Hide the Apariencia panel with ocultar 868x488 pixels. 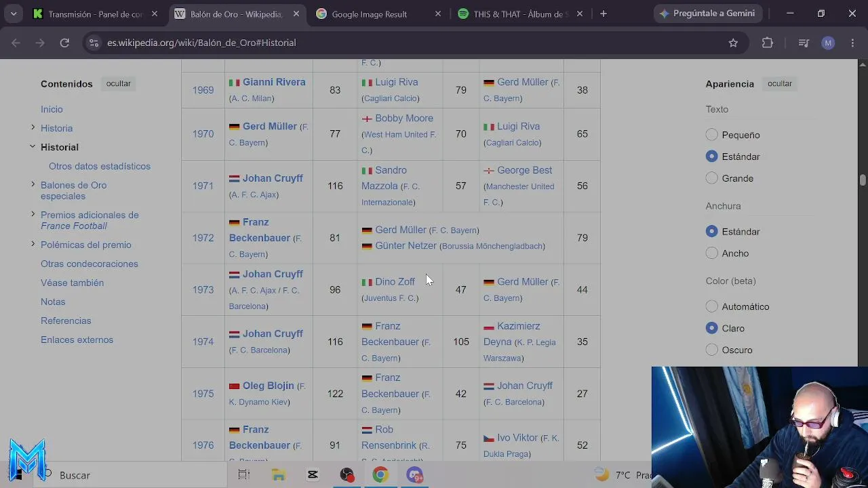779,83
